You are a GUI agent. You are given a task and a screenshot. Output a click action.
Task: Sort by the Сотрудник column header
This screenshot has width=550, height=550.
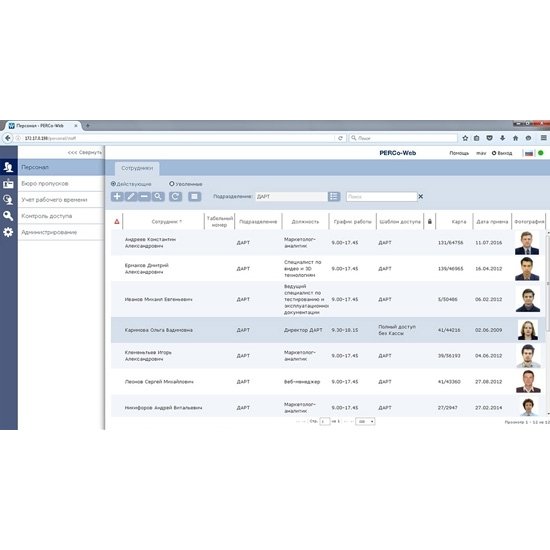[167, 222]
